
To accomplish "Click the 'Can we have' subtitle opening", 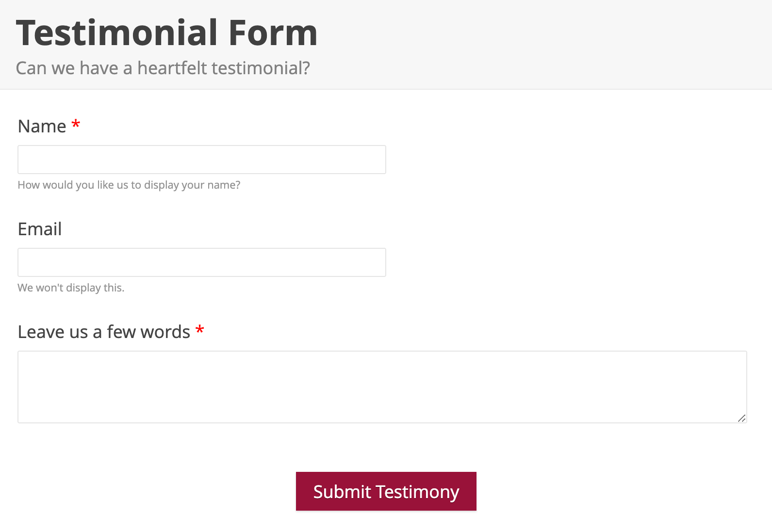I will click(67, 68).
